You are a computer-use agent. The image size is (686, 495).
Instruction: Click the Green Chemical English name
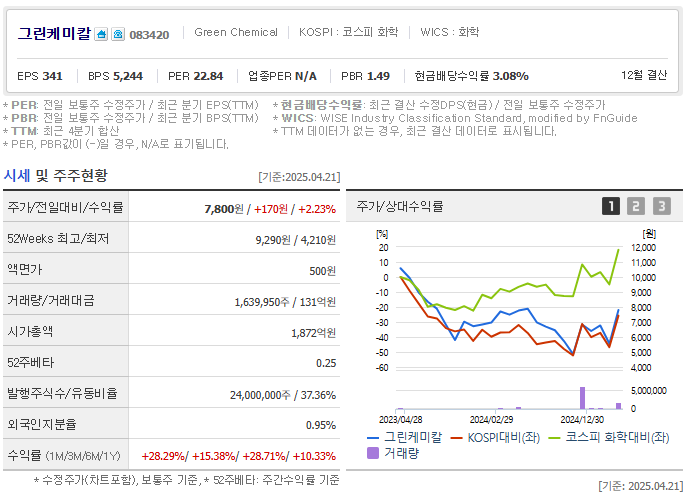236,32
